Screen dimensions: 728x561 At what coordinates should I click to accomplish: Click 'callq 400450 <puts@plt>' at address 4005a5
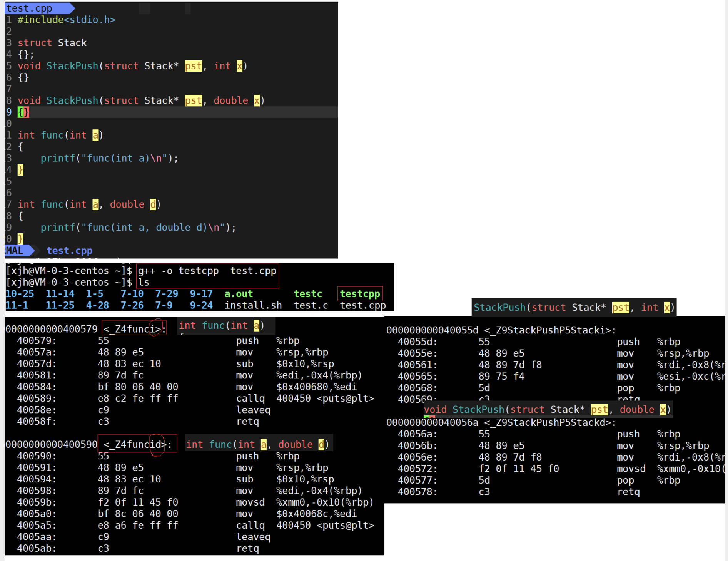305,525
